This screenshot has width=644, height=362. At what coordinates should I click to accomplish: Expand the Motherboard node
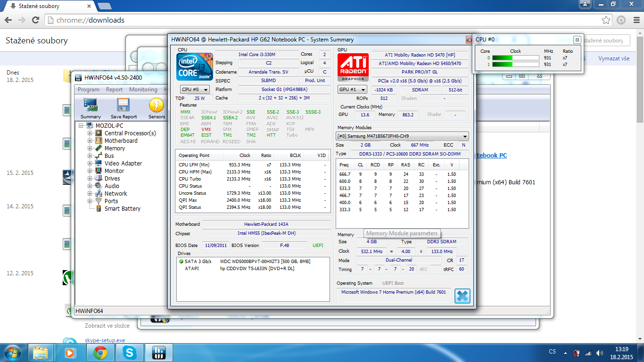pos(90,141)
